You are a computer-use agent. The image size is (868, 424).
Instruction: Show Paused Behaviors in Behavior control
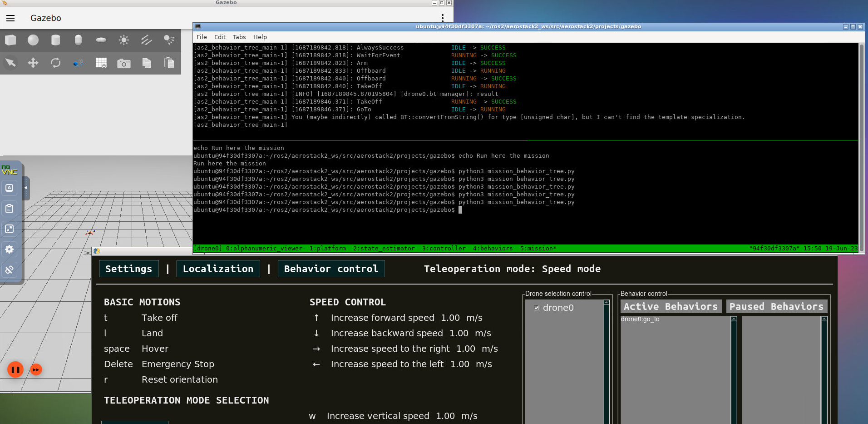776,306
